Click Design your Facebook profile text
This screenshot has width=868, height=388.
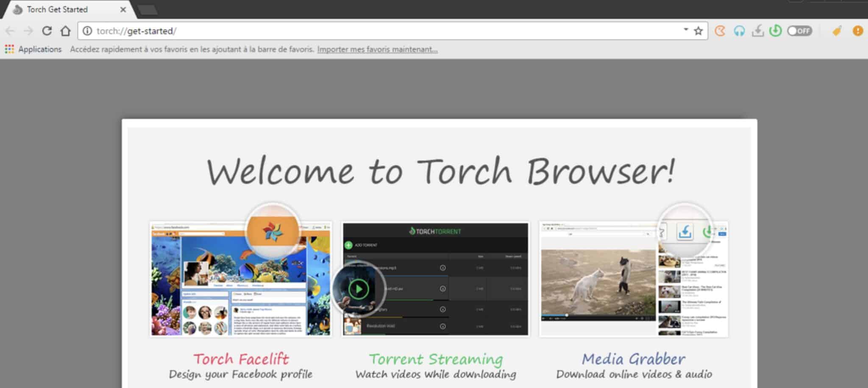(241, 374)
